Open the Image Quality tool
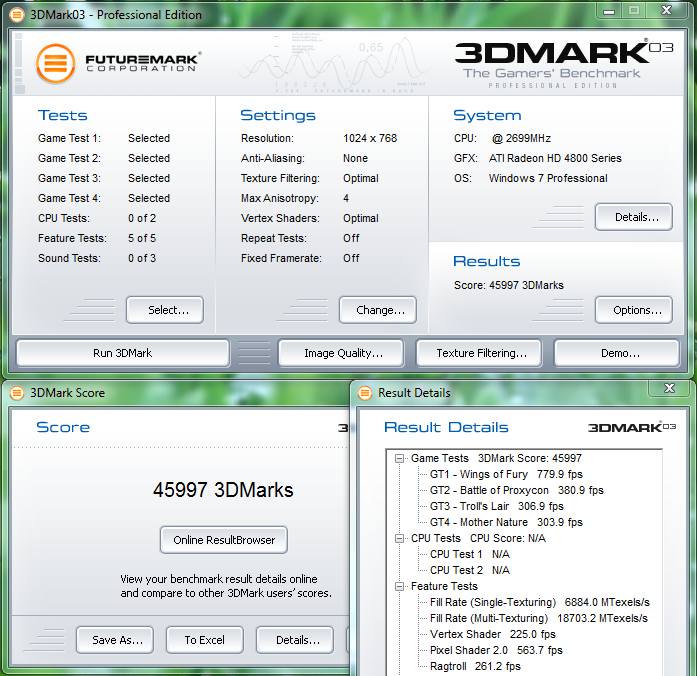Screen dimensions: 697x676 coord(341,353)
